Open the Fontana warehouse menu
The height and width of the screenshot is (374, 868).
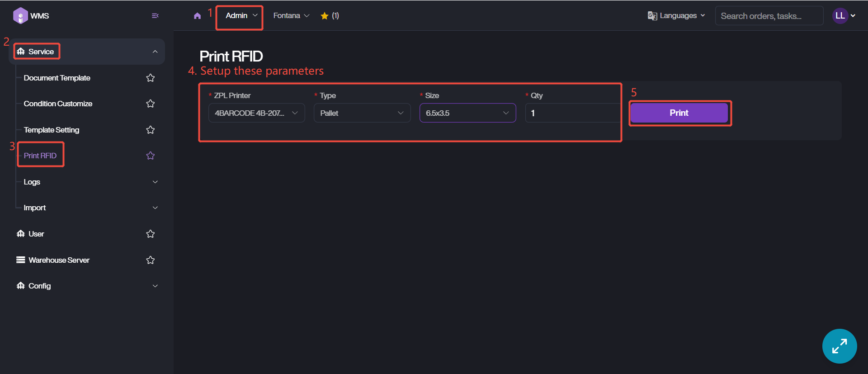coord(291,16)
